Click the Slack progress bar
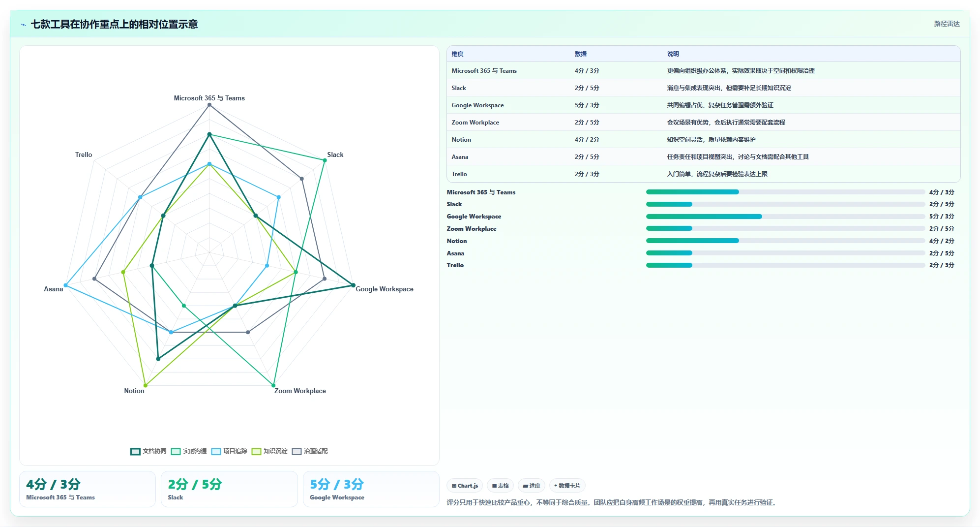This screenshot has width=980, height=527. [x=785, y=204]
